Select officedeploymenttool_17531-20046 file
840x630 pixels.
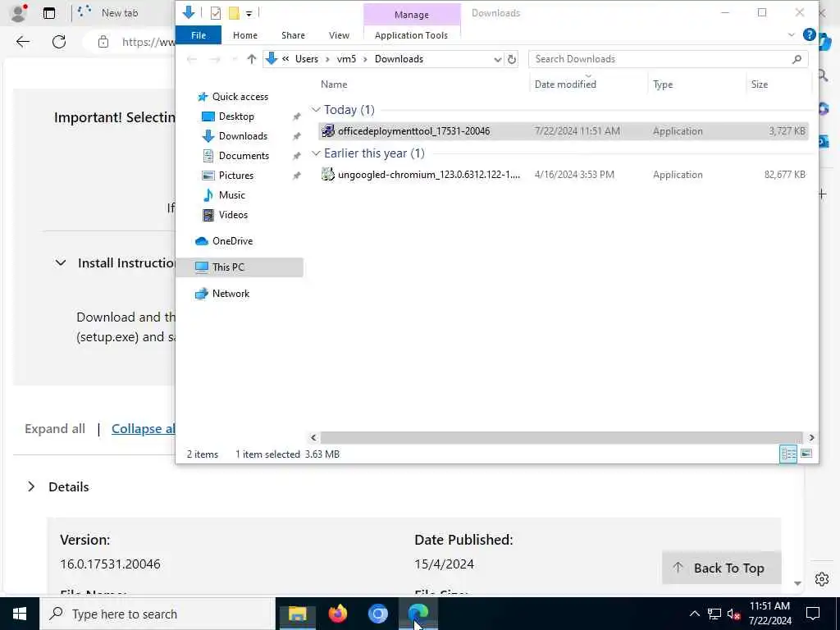coord(564,131)
